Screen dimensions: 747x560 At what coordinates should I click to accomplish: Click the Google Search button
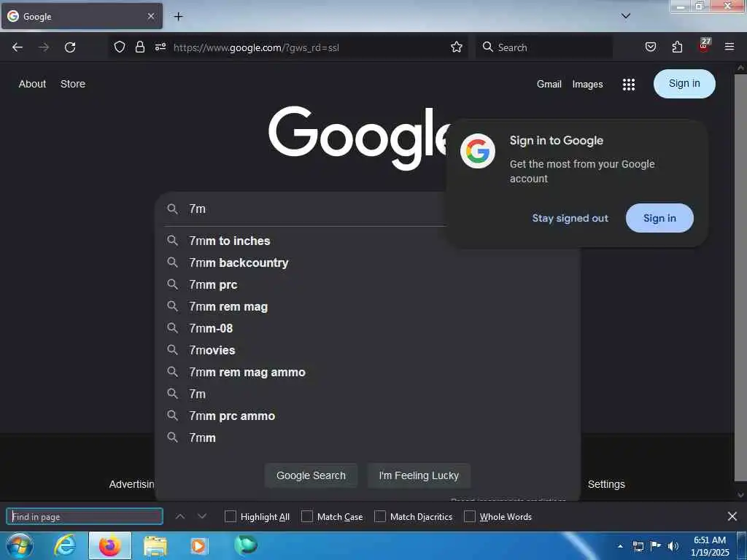311,475
